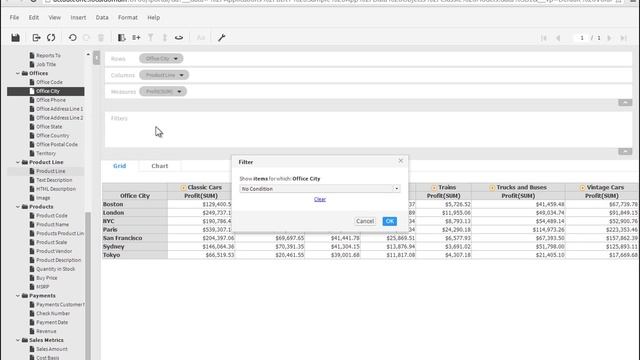The image size is (640, 360).
Task: Go to previous page icon
Action: [558, 38]
